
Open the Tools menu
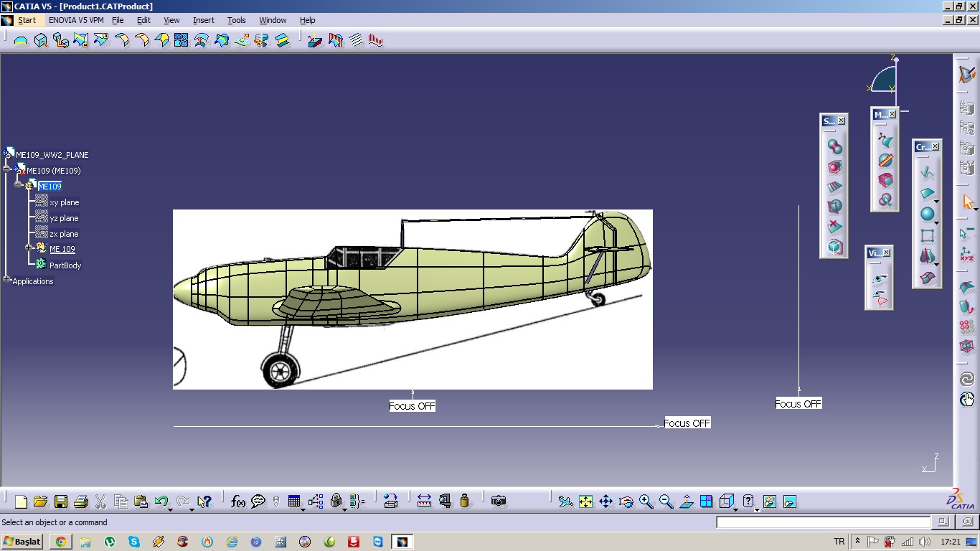coord(236,20)
